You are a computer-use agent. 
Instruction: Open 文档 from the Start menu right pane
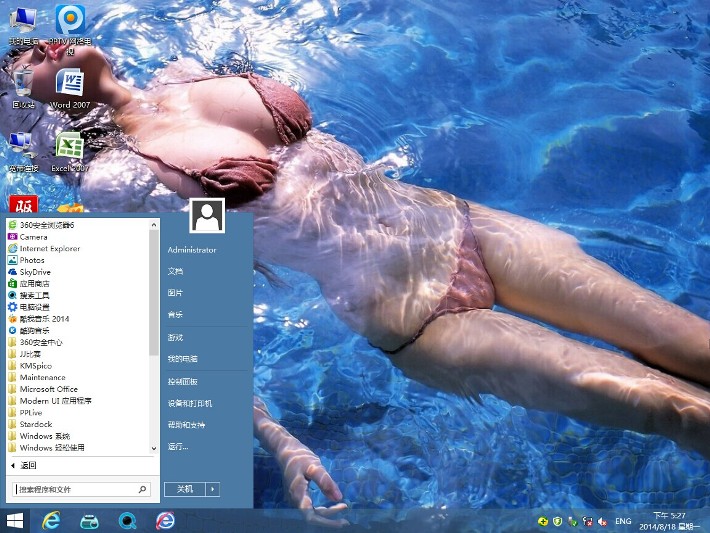pyautogui.click(x=175, y=271)
